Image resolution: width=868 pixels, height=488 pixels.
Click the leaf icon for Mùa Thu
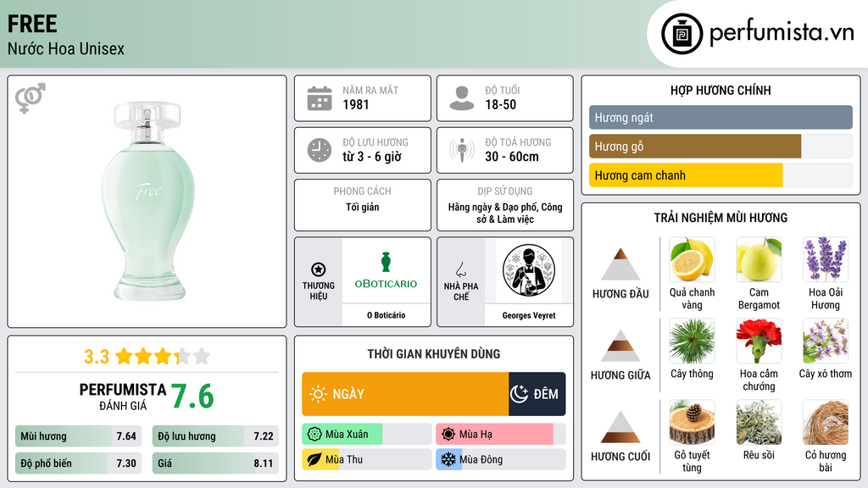point(314,459)
